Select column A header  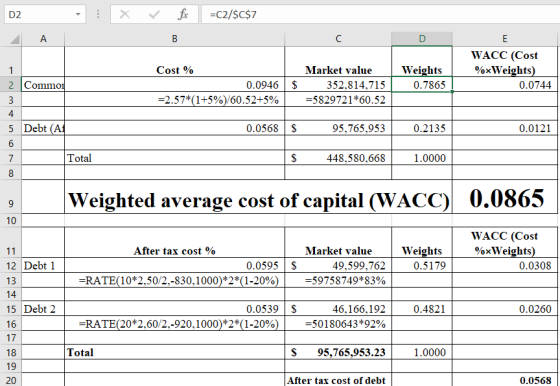pyautogui.click(x=43, y=39)
